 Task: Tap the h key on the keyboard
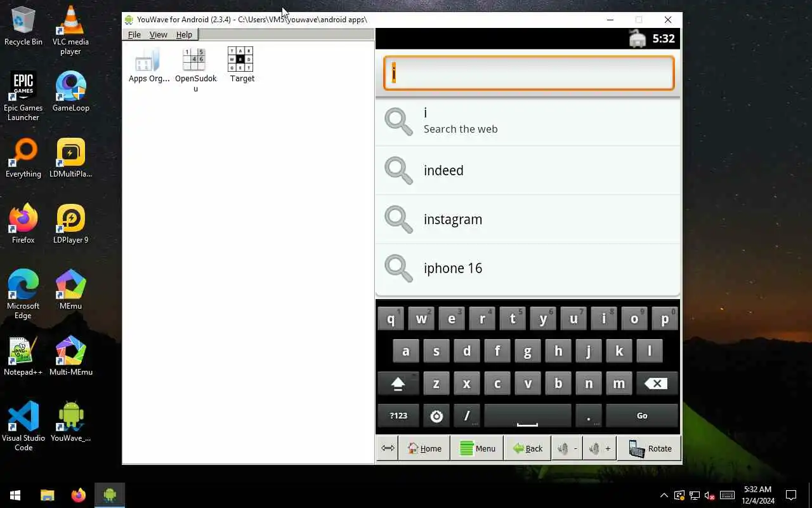click(x=558, y=351)
